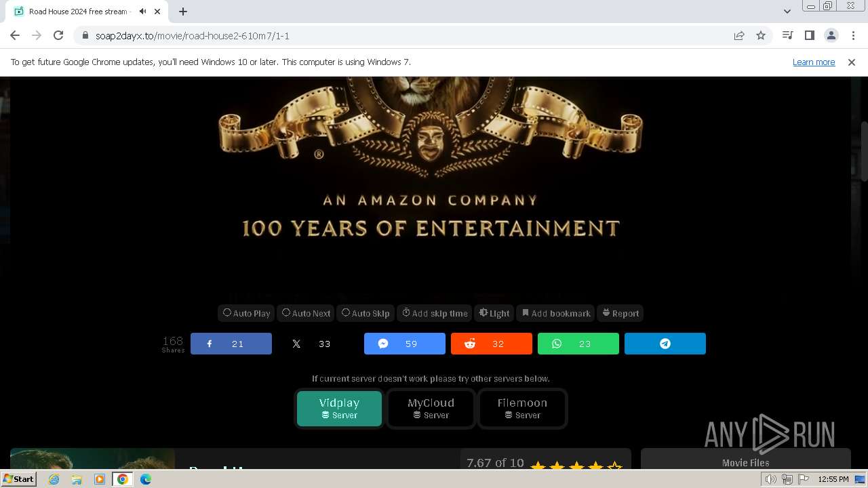Click the fifth rating star
The height and width of the screenshot is (488, 868).
click(x=614, y=466)
